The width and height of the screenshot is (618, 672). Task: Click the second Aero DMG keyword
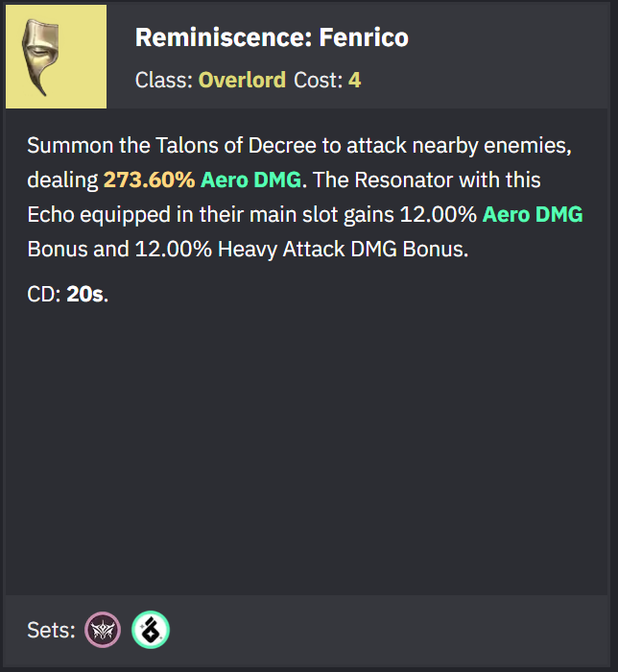533,214
